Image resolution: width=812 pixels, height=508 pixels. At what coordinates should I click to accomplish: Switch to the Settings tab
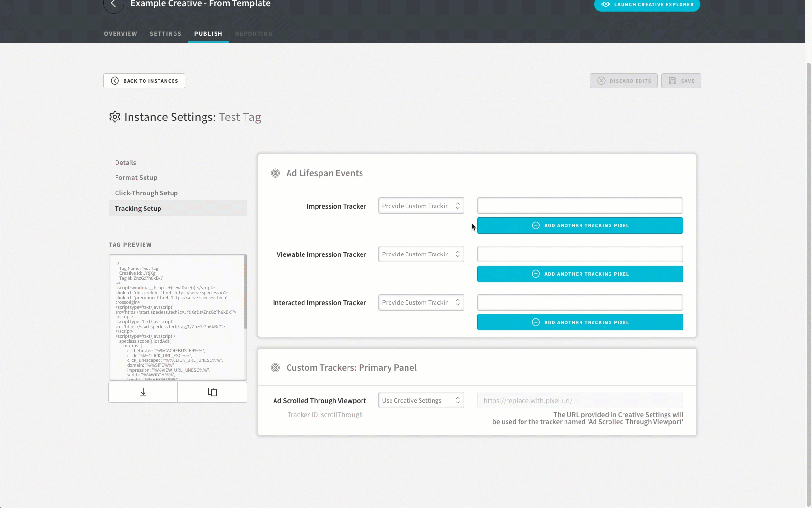pos(166,34)
